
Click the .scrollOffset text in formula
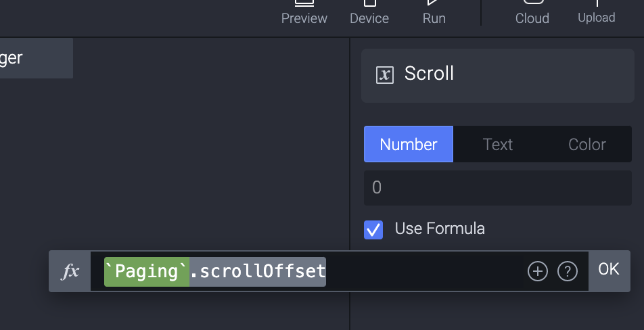pyautogui.click(x=258, y=271)
